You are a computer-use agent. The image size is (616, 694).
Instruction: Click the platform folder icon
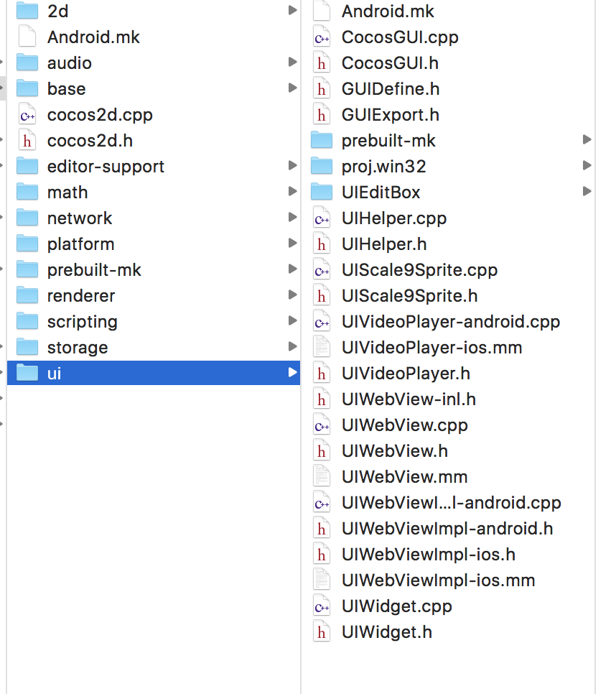click(x=27, y=244)
